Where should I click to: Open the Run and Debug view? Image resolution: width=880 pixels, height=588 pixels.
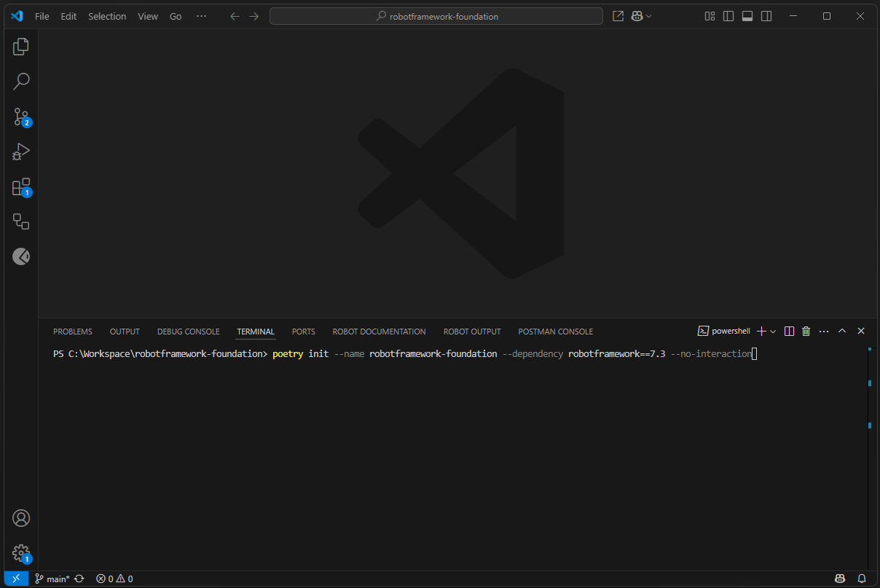(21, 152)
